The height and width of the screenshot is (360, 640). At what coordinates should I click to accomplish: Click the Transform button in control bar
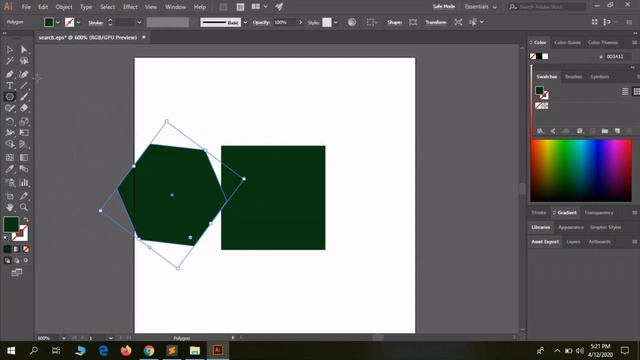coord(436,22)
